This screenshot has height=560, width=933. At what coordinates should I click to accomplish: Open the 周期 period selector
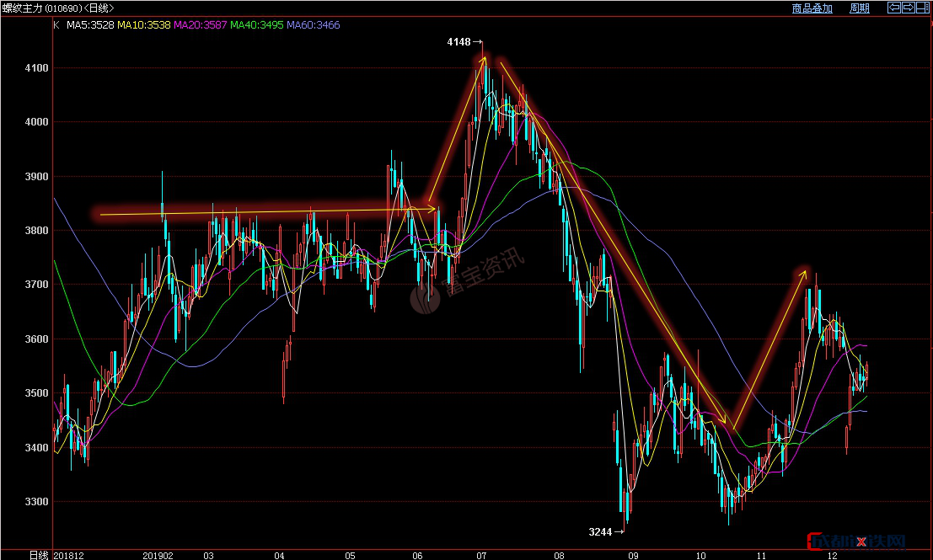(x=859, y=8)
